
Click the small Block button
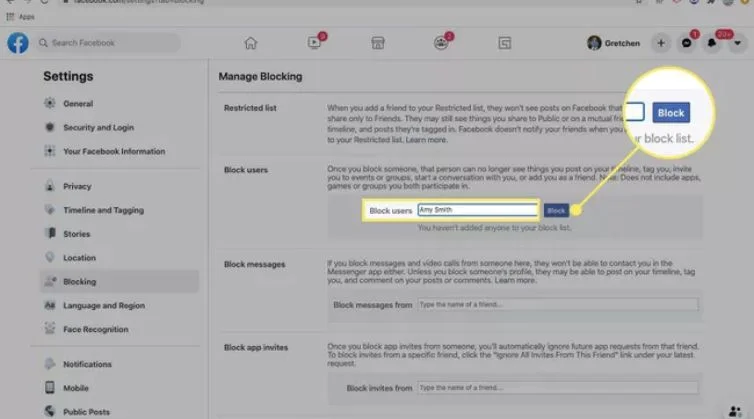click(x=556, y=210)
